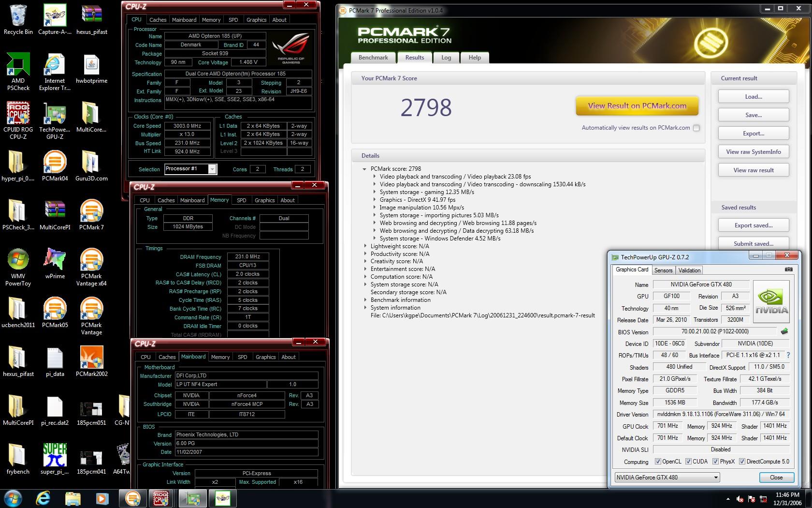Expand the Entertainment score node
812x508 pixels.
[x=365, y=269]
